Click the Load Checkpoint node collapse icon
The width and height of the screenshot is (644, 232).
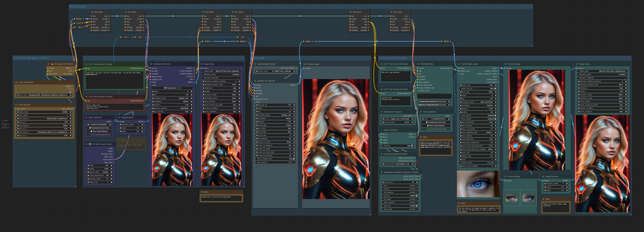[x=16, y=82]
